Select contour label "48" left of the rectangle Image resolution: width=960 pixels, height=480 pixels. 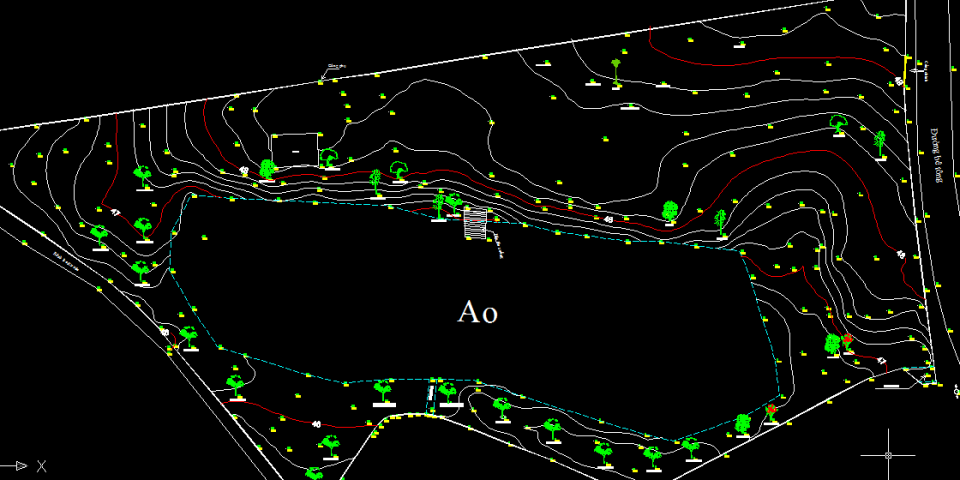point(244,172)
